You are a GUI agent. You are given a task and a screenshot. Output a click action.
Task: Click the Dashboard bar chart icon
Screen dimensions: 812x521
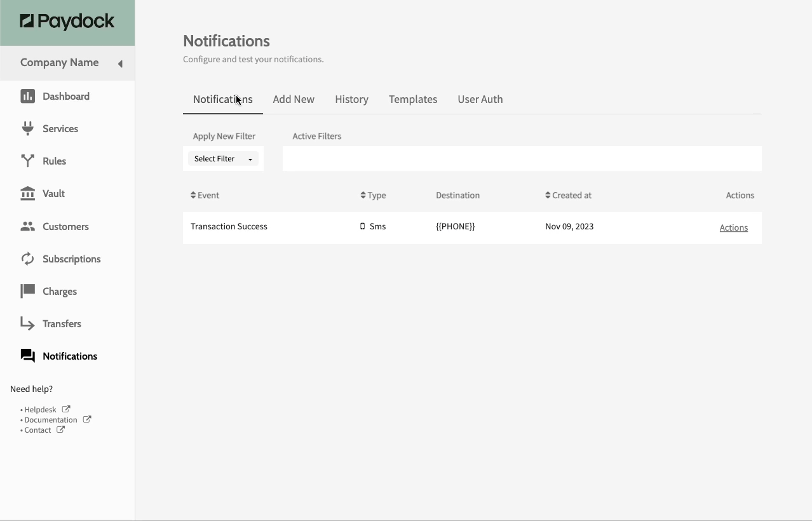click(x=27, y=96)
